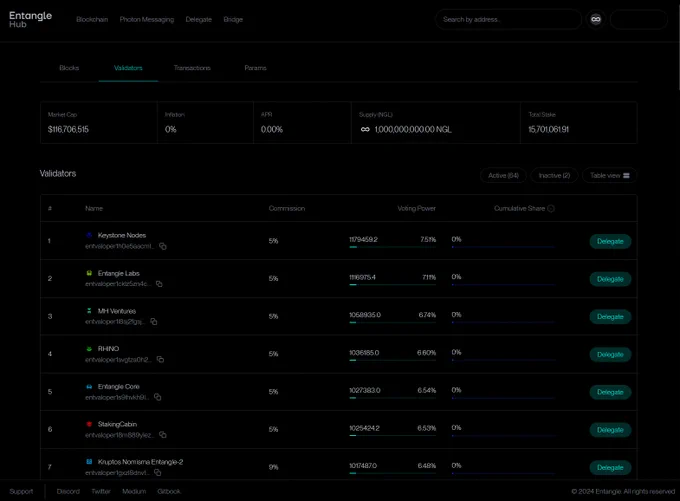Viewport: 680px width, 501px height.
Task: Click the Commission column header
Action: pyautogui.click(x=287, y=209)
